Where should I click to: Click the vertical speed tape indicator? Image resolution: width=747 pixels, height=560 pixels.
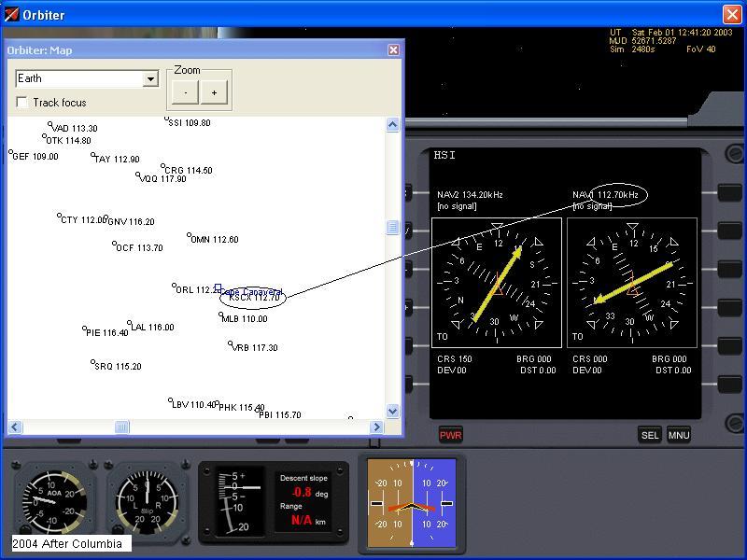pyautogui.click(x=240, y=501)
